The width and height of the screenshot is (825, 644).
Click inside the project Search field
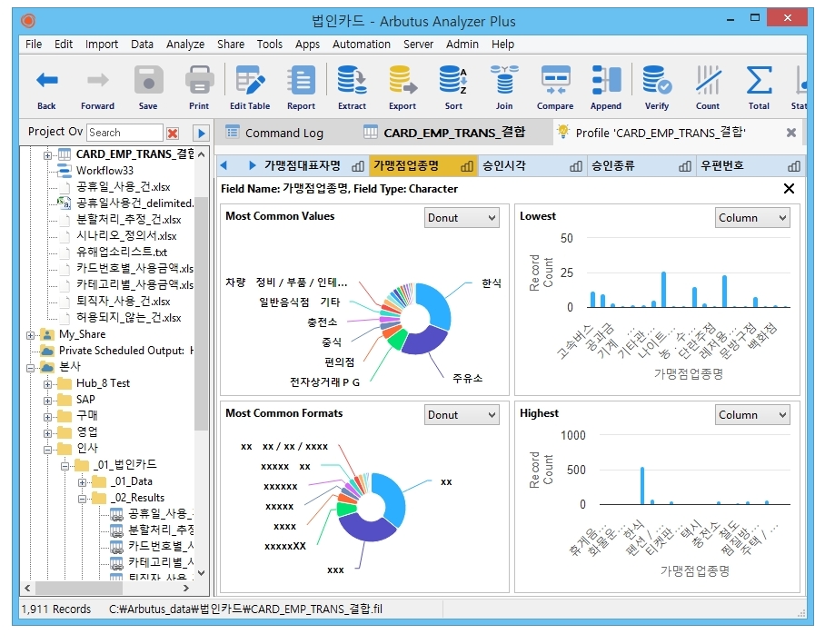tap(124, 133)
